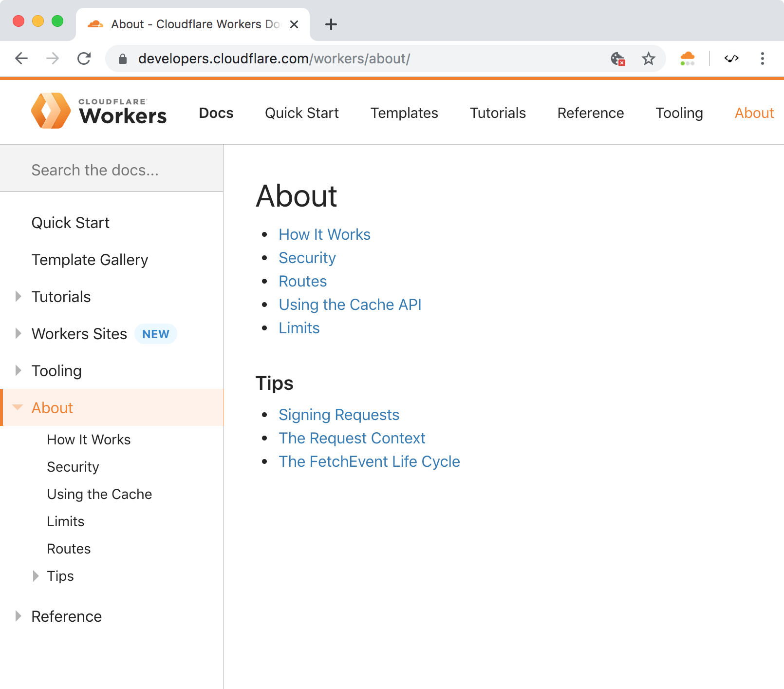
Task: Switch to the About browser tab
Action: click(x=190, y=23)
